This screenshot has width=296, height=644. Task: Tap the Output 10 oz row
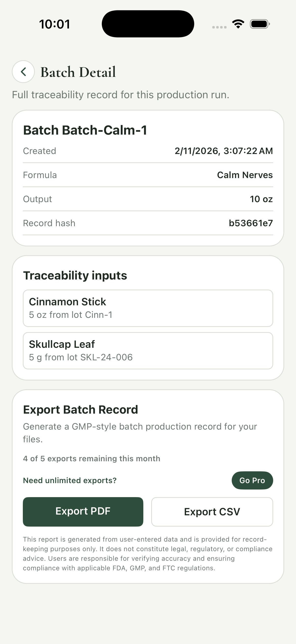coord(148,199)
